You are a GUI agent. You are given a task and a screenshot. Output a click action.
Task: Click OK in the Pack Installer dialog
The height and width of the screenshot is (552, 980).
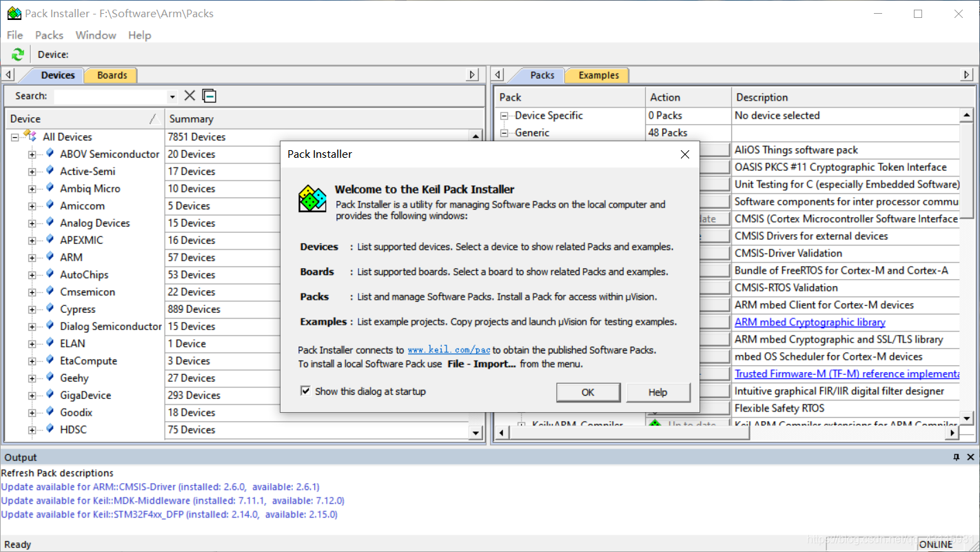tap(588, 392)
